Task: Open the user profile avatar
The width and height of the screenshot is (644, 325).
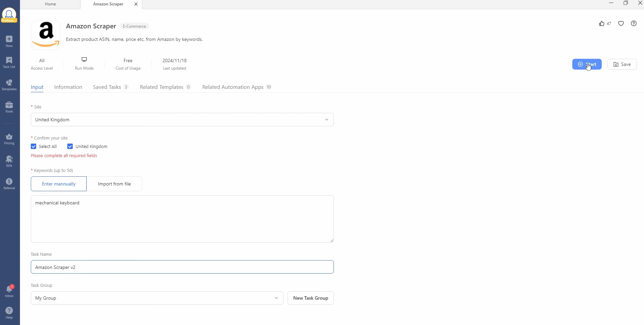Action: coord(9,15)
